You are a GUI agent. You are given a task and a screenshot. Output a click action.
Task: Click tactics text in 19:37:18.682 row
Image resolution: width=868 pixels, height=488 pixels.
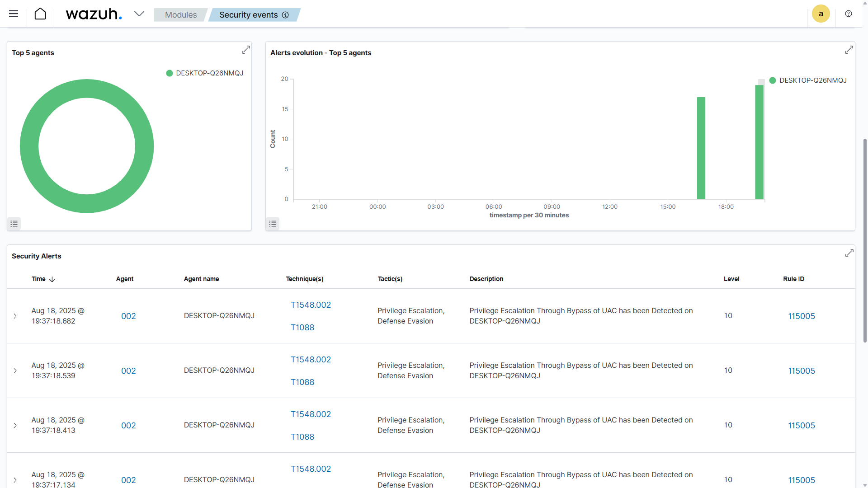[411, 316]
